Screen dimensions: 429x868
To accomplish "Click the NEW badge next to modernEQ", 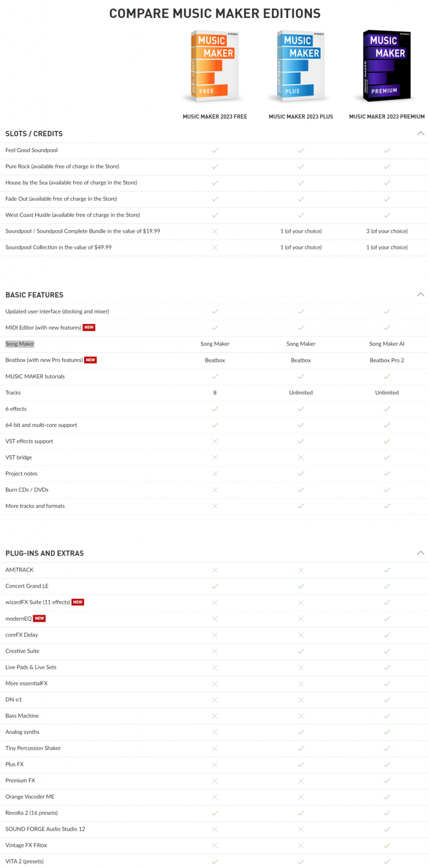I will pyautogui.click(x=40, y=618).
